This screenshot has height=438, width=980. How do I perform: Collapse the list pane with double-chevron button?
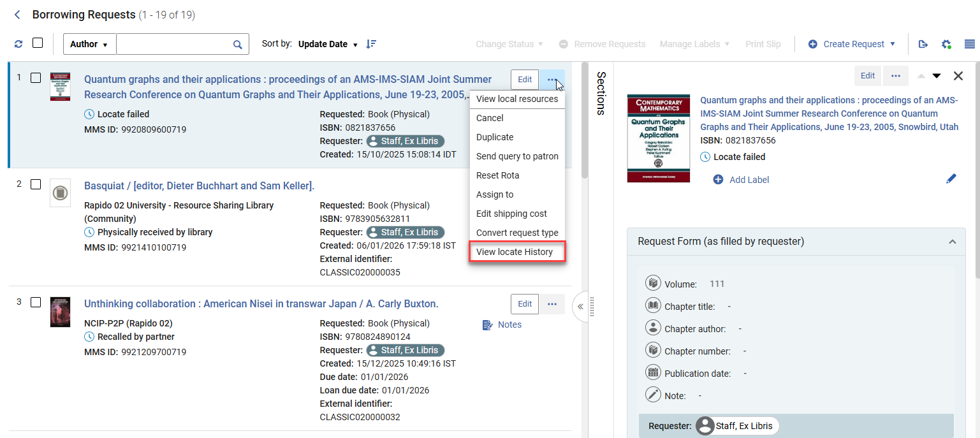(x=580, y=307)
